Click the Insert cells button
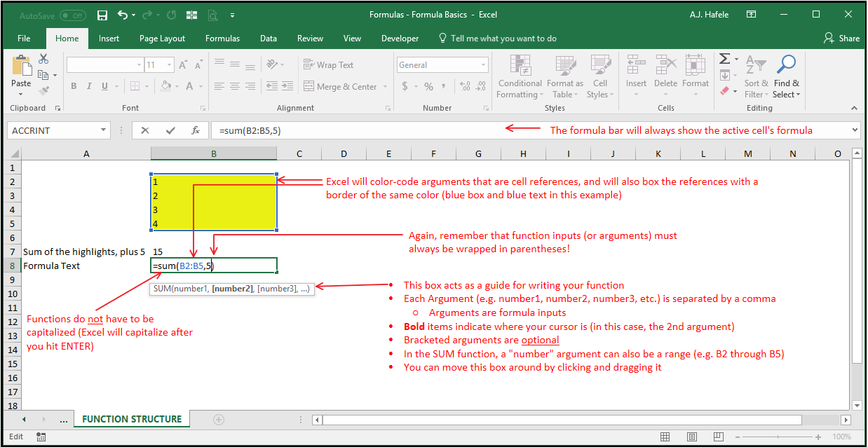The height and width of the screenshot is (447, 868). pyautogui.click(x=636, y=76)
